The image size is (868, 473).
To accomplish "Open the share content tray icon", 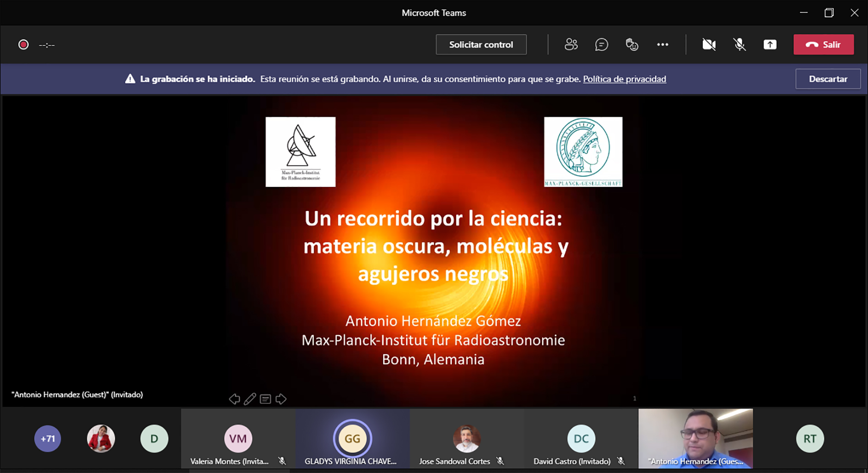I will [770, 44].
